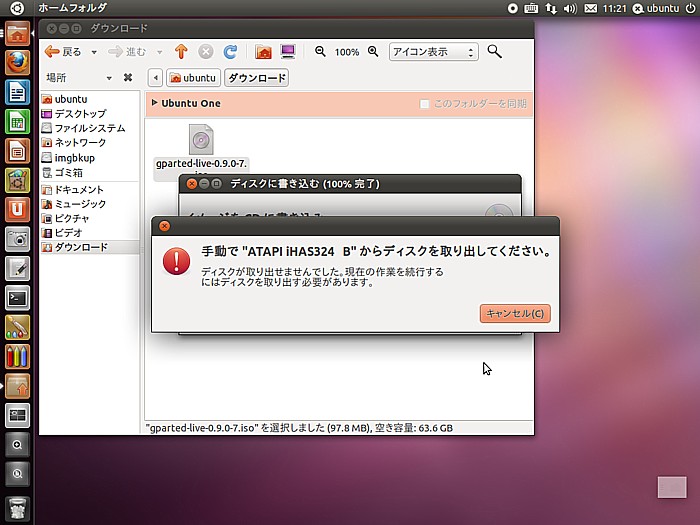The width and height of the screenshot is (700, 525).
Task: Open the Ubuntu dash logo
Action: point(17,8)
